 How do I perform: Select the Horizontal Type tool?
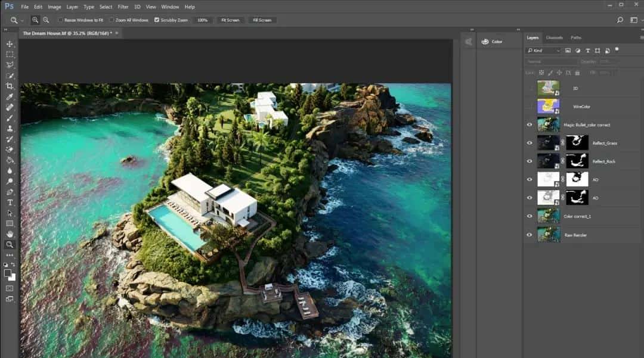(x=9, y=203)
